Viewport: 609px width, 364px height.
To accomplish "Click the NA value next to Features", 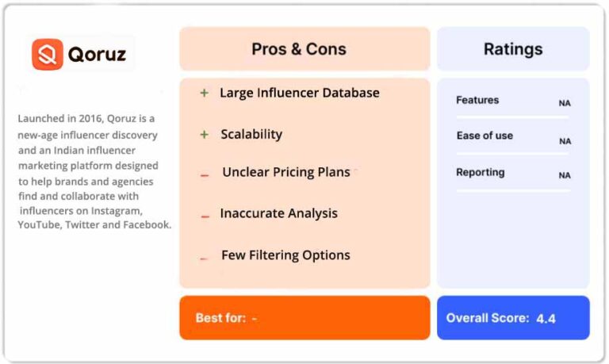I will click(565, 103).
